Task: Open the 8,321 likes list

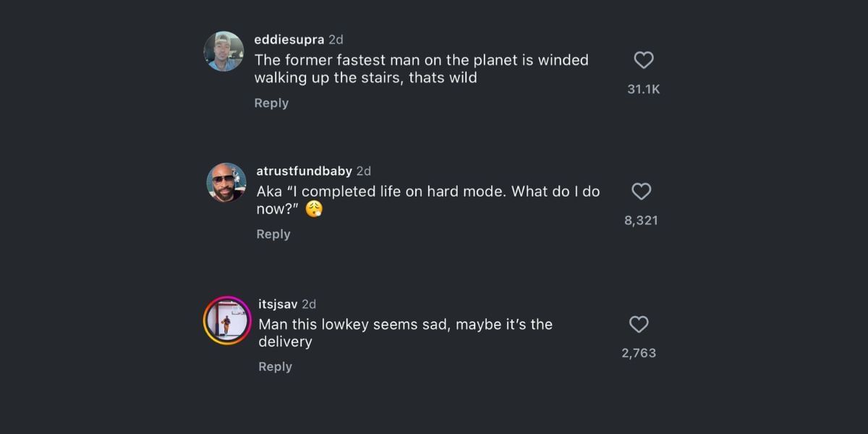Action: (642, 221)
